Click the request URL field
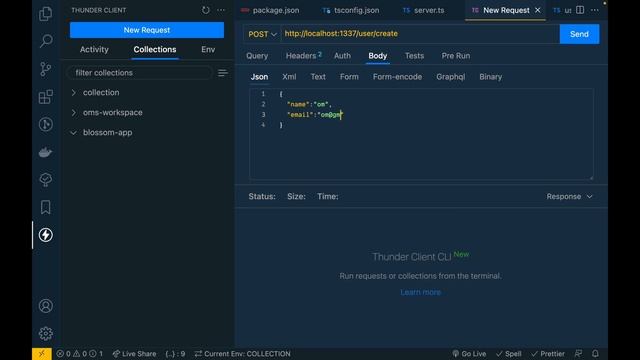Screen dimensions: 640x360 pyautogui.click(x=420, y=34)
